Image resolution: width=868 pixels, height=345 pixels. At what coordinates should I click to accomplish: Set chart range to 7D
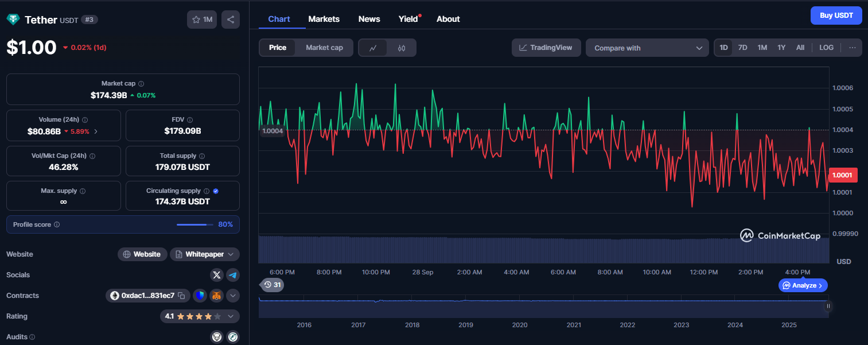(x=742, y=48)
